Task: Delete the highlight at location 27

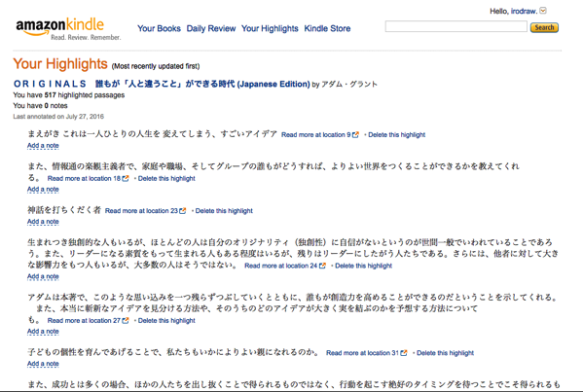Action: (x=166, y=320)
